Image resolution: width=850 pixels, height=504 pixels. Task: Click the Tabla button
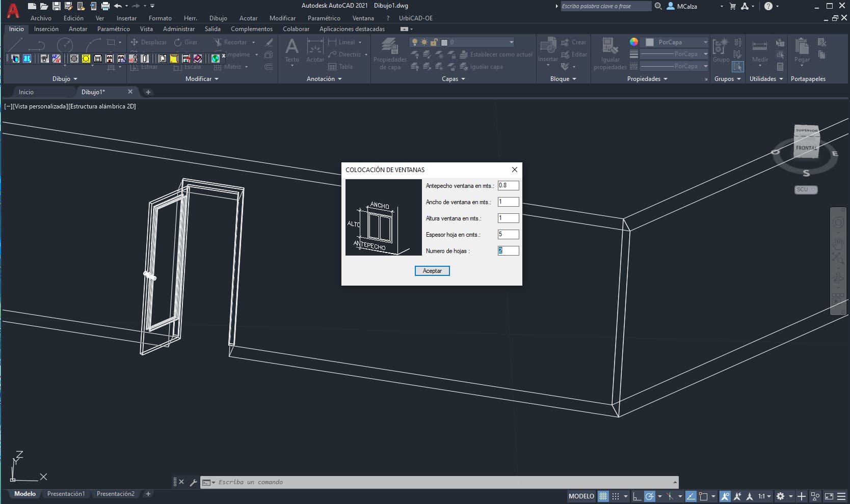340,67
